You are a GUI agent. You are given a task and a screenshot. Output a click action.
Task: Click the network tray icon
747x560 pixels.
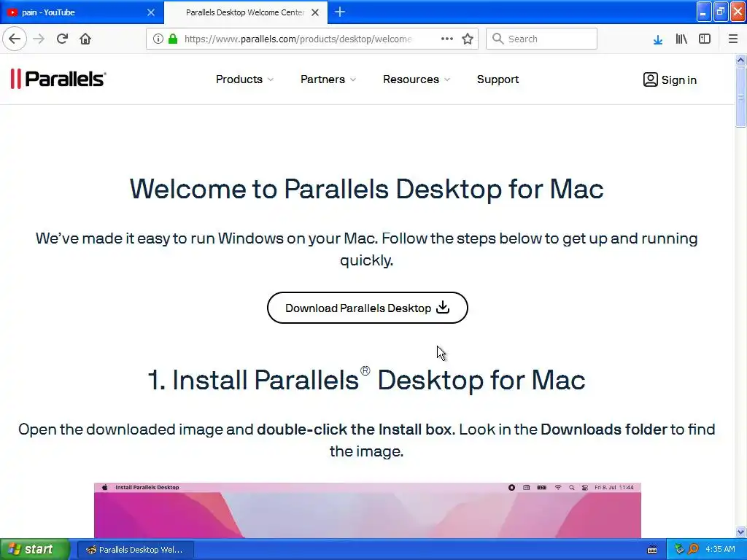click(x=679, y=549)
